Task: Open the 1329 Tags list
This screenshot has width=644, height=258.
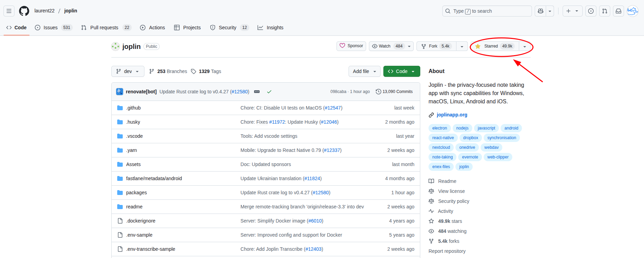Action: (x=206, y=71)
